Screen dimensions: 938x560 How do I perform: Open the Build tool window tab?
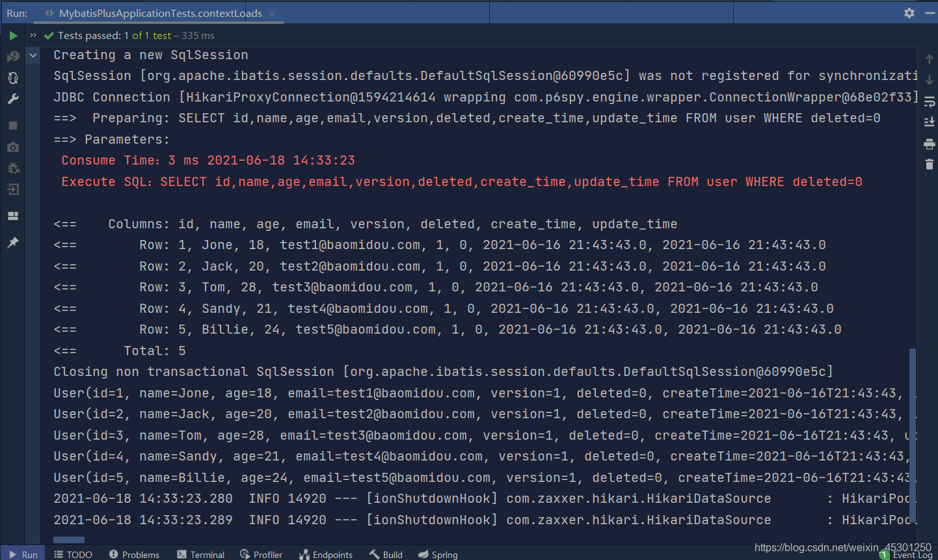386,554
